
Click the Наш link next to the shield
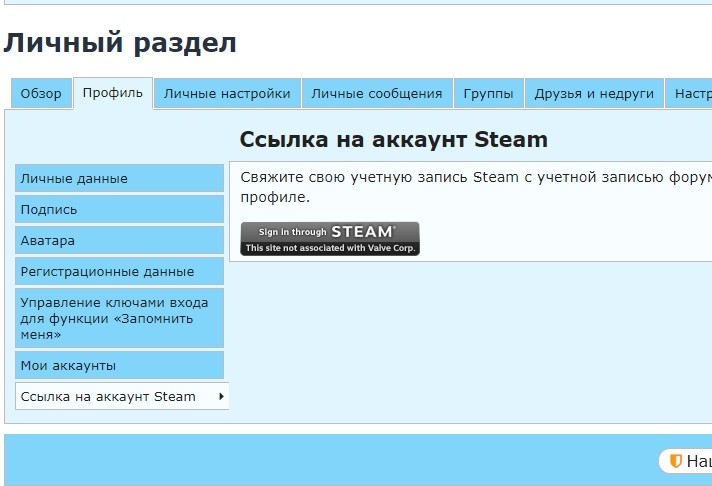pyautogui.click(x=698, y=461)
